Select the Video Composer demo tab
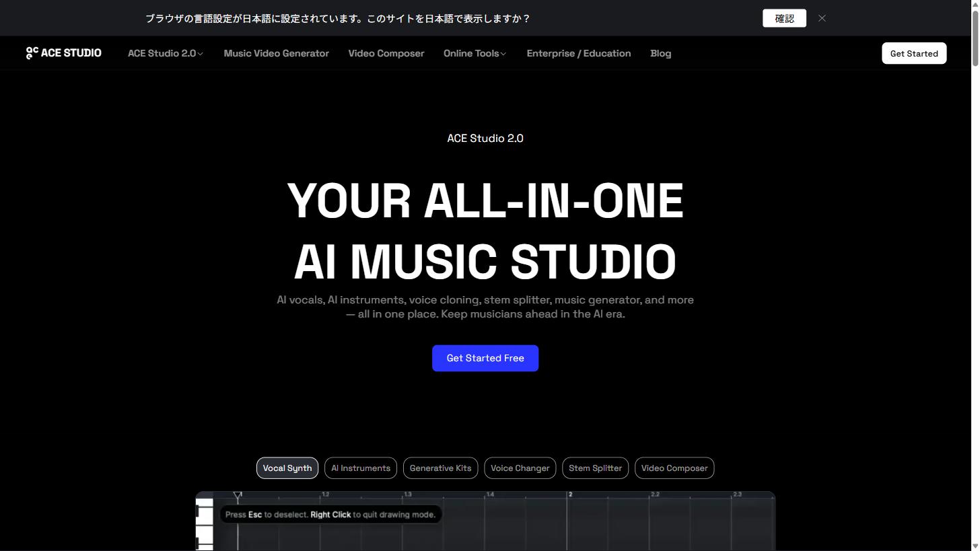980x551 pixels. coord(674,468)
